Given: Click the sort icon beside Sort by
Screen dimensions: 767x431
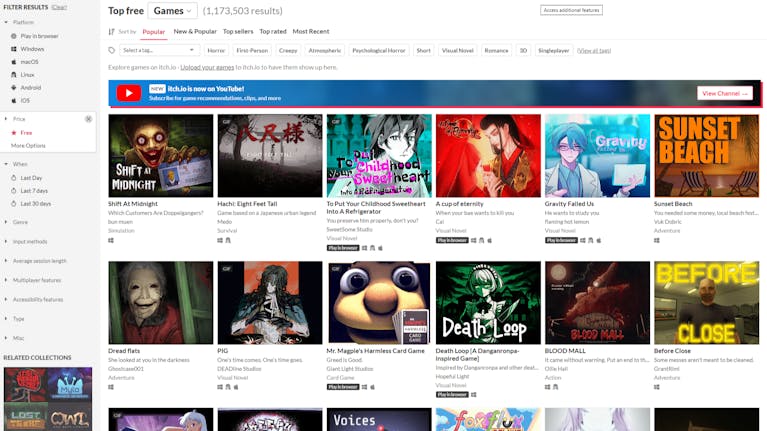Looking at the screenshot, I should click(112, 31).
